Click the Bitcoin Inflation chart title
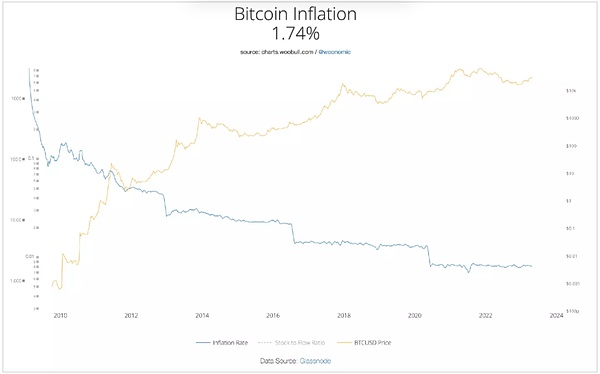Viewport: 600px width, 374px height. [x=295, y=14]
